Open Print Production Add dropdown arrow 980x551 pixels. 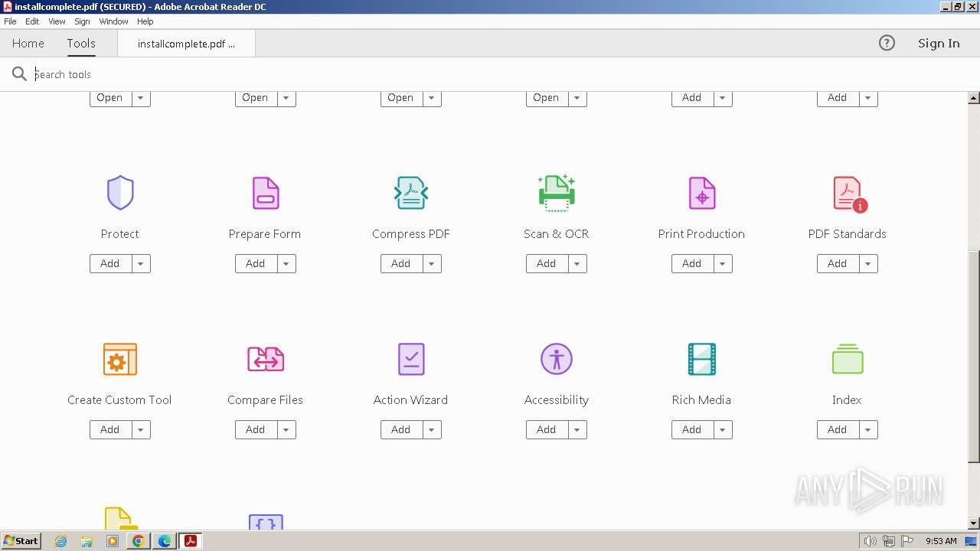(x=723, y=263)
